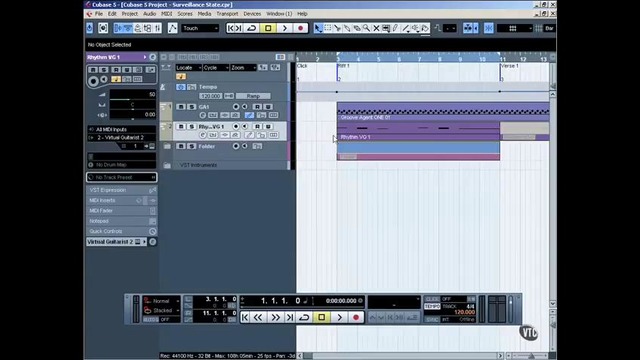Select the Zoom magnifier tool
The height and width of the screenshot is (360, 640).
[367, 28]
